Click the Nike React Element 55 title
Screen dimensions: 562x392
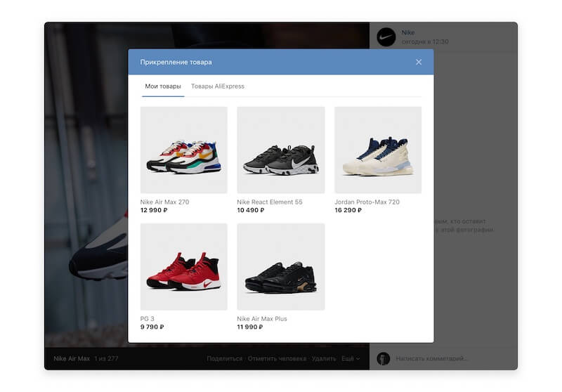click(x=270, y=202)
